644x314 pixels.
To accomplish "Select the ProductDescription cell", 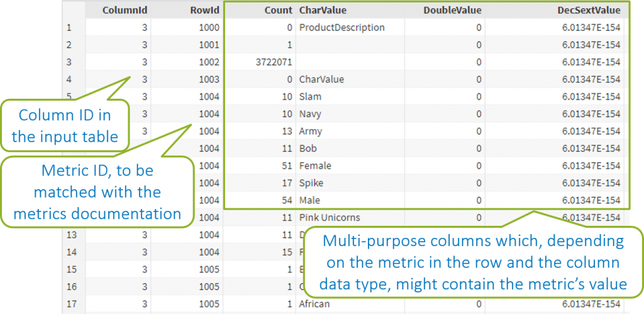I will (x=341, y=28).
